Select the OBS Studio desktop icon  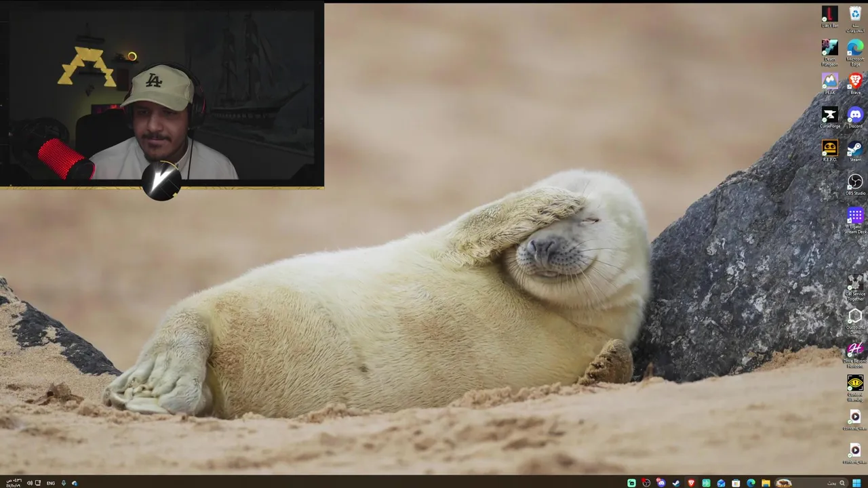[855, 184]
